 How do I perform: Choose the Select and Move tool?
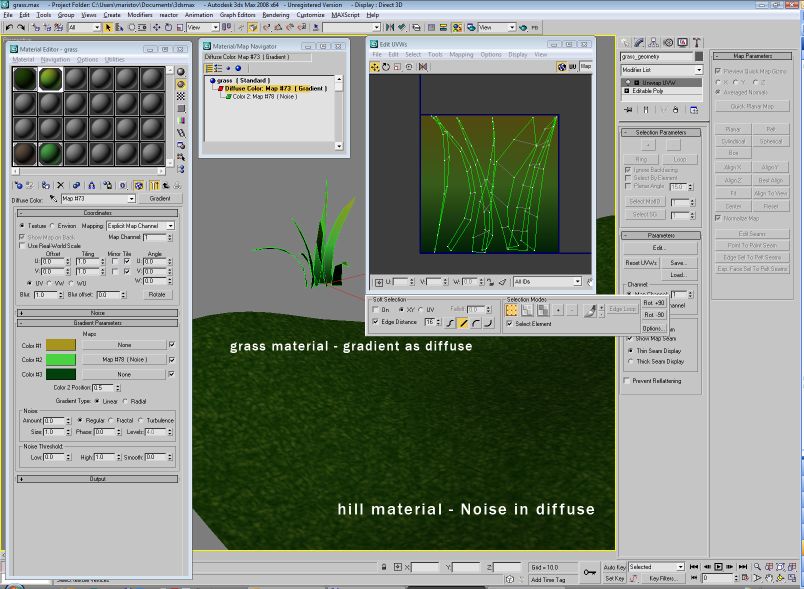156,27
